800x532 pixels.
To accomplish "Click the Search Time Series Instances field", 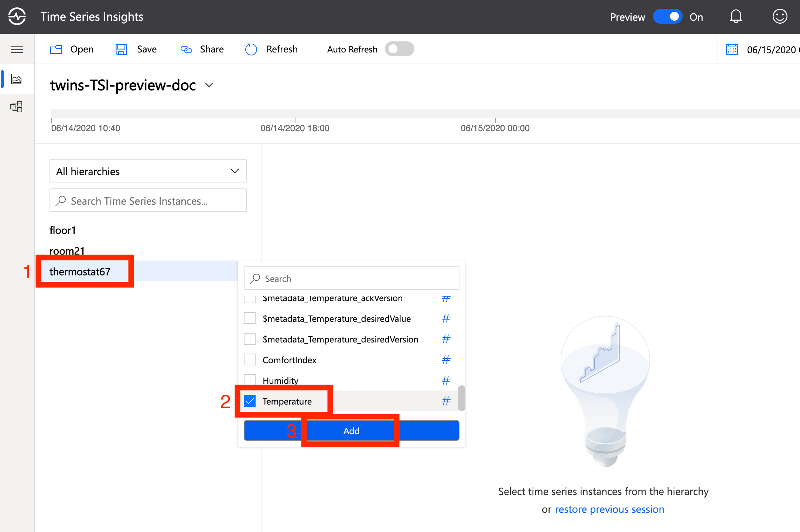I will pos(148,200).
